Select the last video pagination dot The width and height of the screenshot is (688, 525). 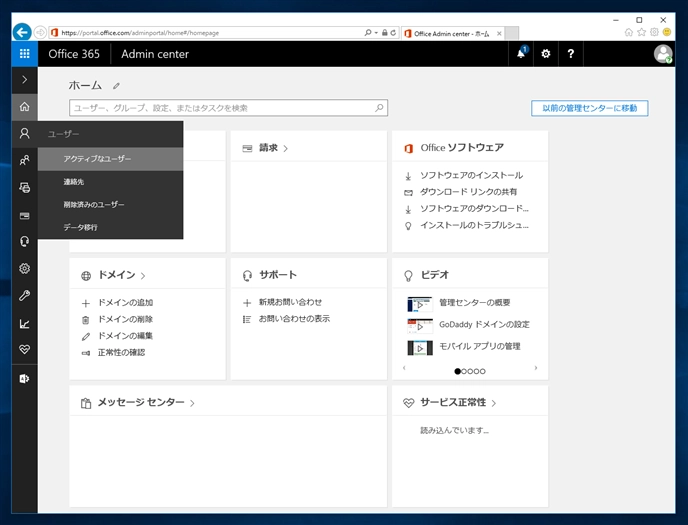tap(483, 371)
